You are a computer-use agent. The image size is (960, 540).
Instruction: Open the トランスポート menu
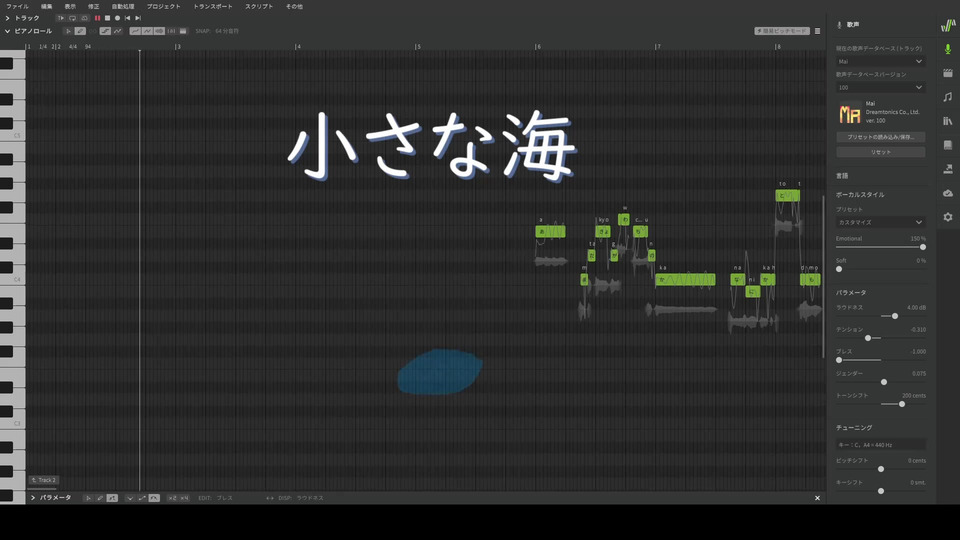(x=212, y=6)
